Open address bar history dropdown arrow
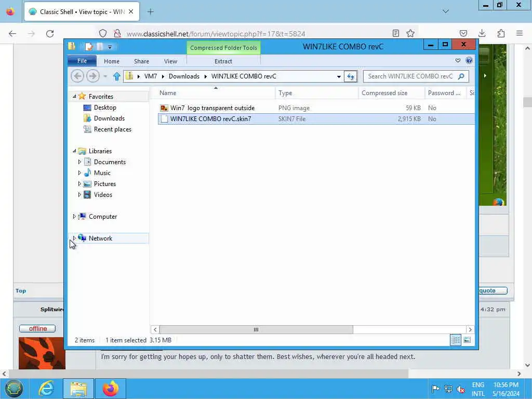Viewport: 532px width, 399px height. pos(339,77)
